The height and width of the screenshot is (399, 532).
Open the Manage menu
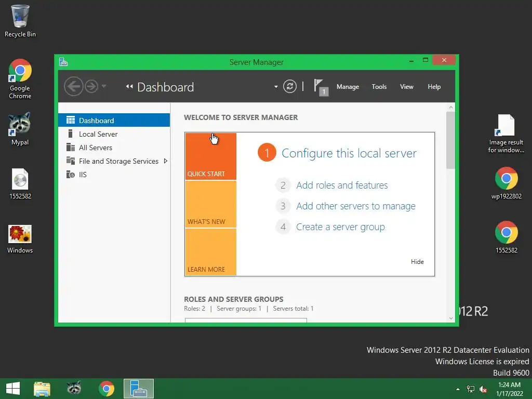pyautogui.click(x=348, y=87)
